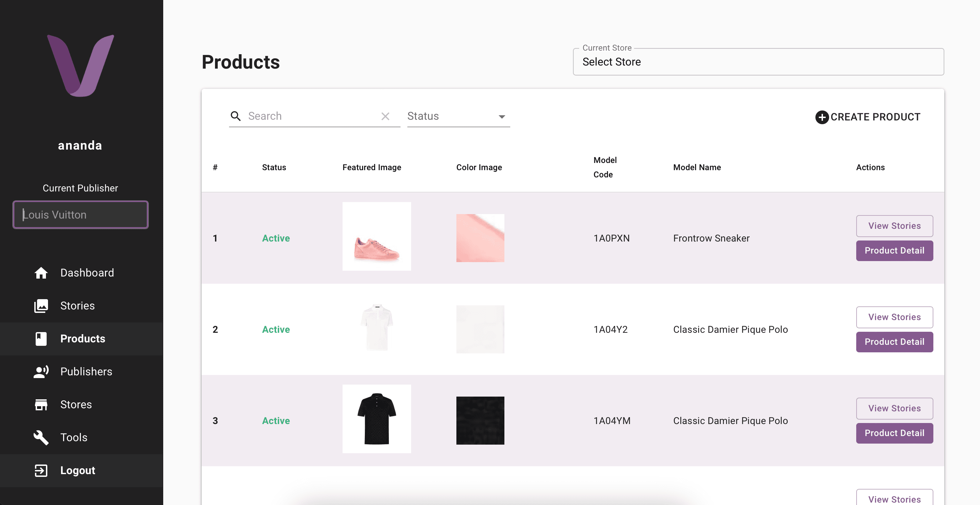
Task: Click the black color image swatch
Action: coord(480,421)
